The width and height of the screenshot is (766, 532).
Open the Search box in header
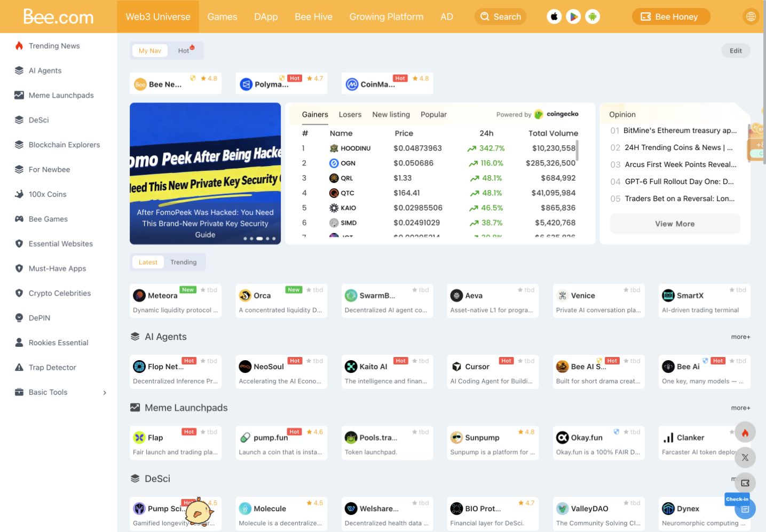(501, 17)
